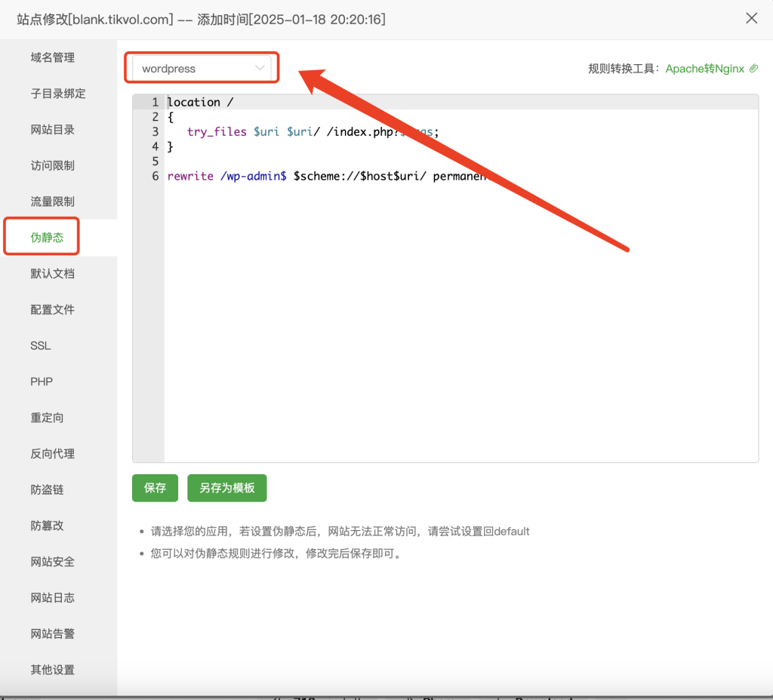Viewport: 773px width, 700px height.
Task: Open the 默认文档 tab
Action: click(53, 273)
